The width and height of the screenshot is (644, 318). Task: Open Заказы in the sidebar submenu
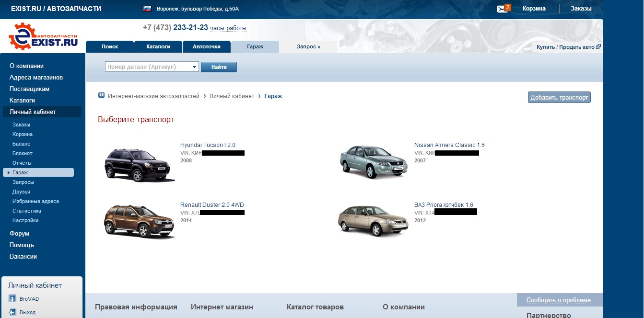[21, 125]
